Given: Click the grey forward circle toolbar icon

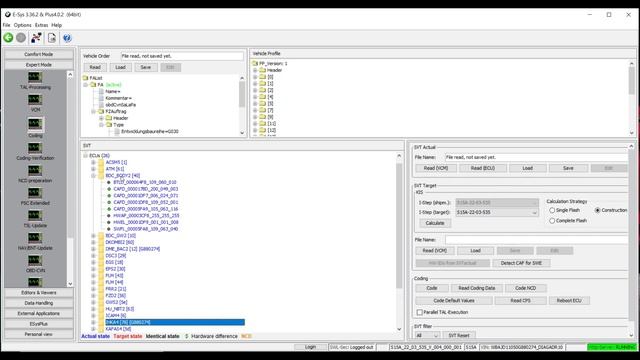Looking at the screenshot, I should pyautogui.click(x=21, y=38).
